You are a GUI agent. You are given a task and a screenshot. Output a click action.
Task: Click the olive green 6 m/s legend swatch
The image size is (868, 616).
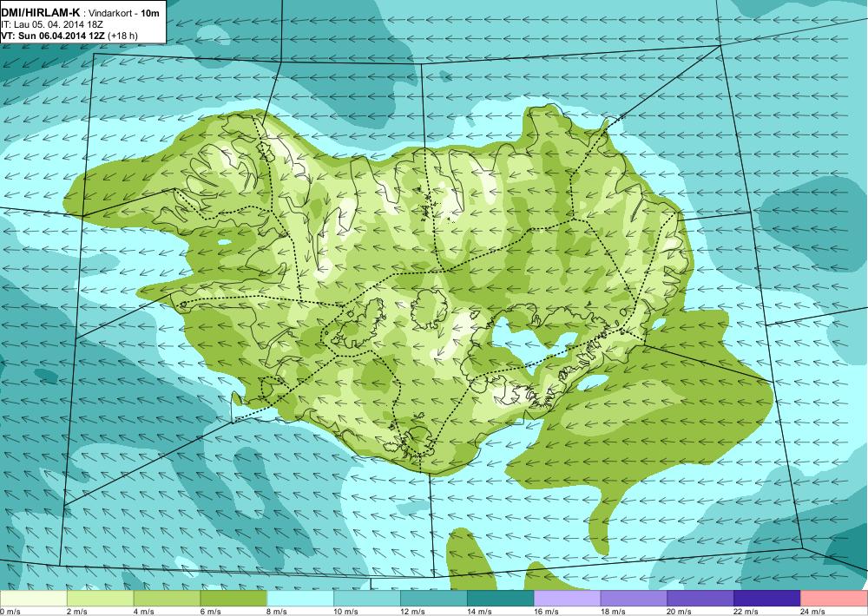coord(233,599)
